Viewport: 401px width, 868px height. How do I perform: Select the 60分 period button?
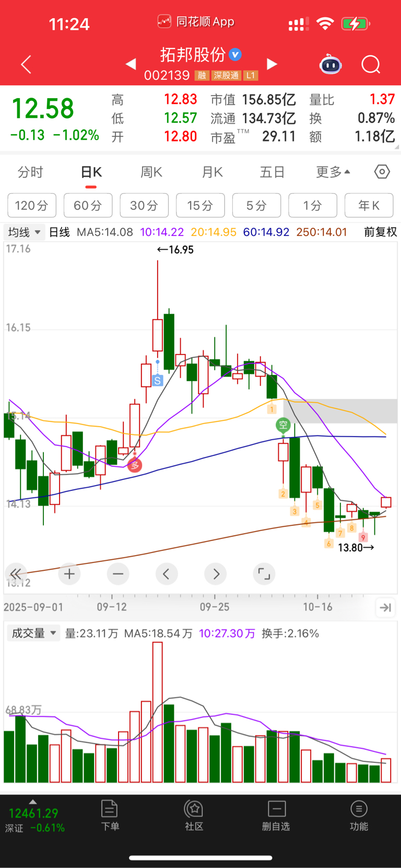click(x=88, y=205)
